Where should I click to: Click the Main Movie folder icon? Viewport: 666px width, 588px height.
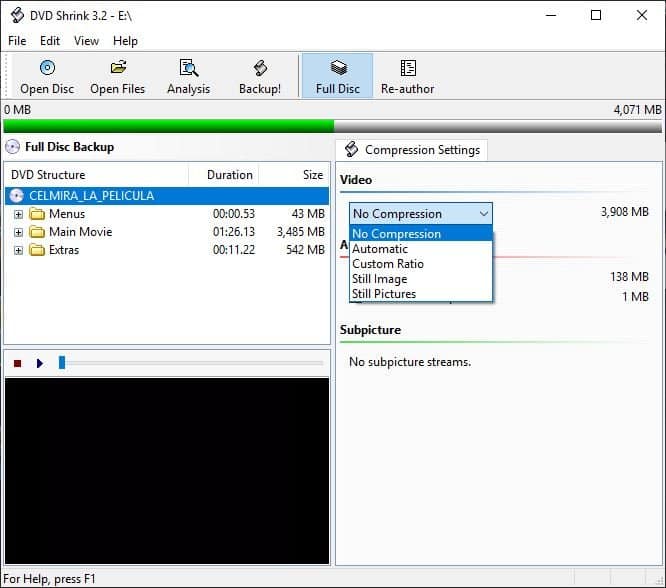[37, 232]
